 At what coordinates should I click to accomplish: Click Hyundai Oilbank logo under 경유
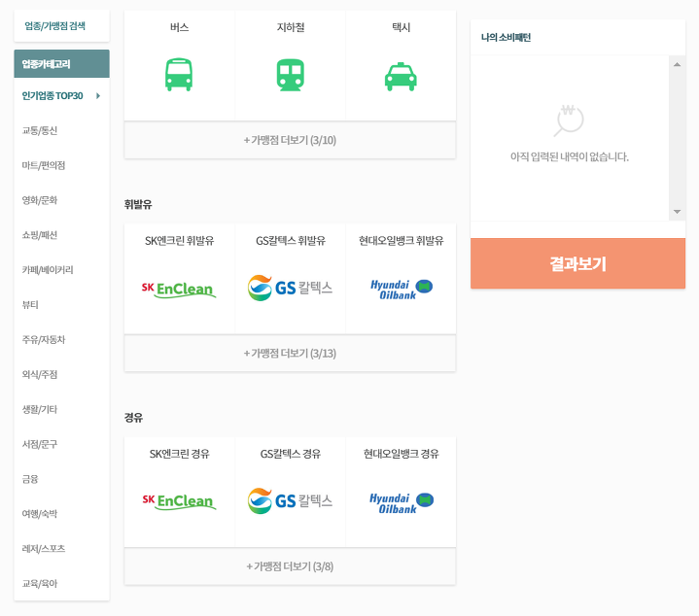(401, 501)
